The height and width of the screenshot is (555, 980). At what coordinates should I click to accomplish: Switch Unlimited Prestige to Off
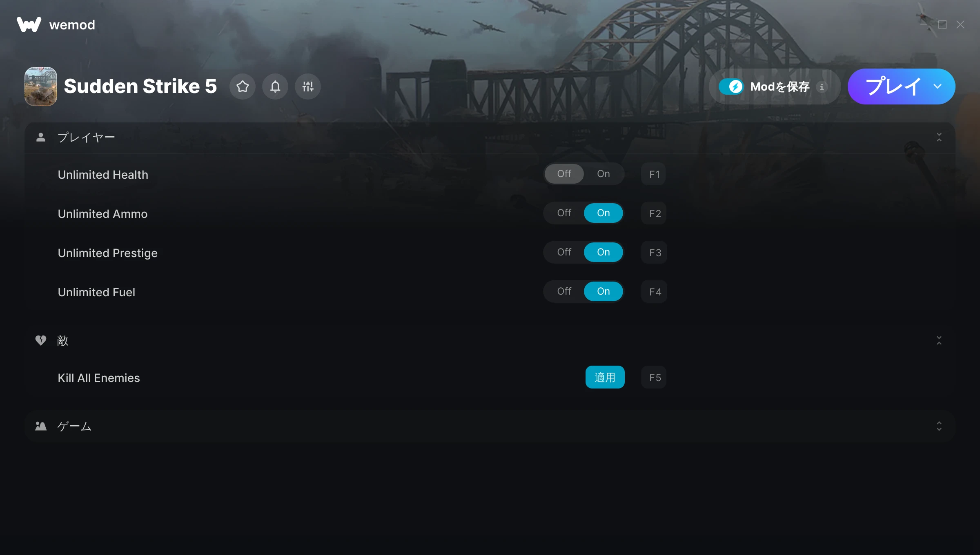564,252
